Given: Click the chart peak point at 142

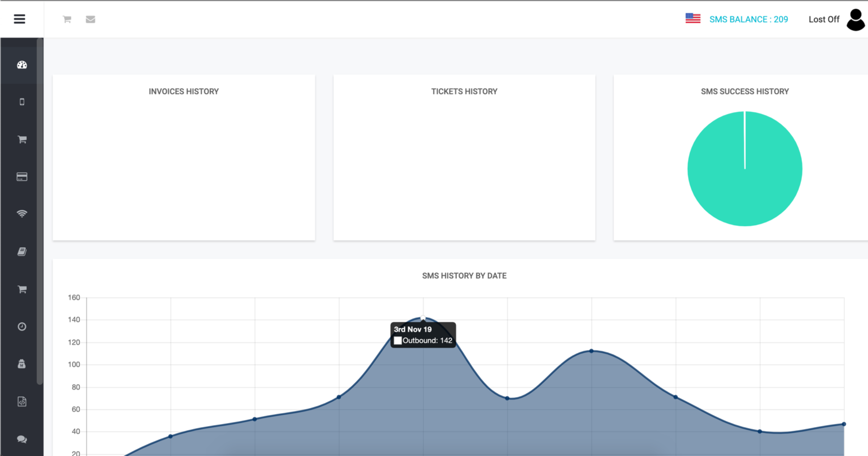Looking at the screenshot, I should point(423,318).
